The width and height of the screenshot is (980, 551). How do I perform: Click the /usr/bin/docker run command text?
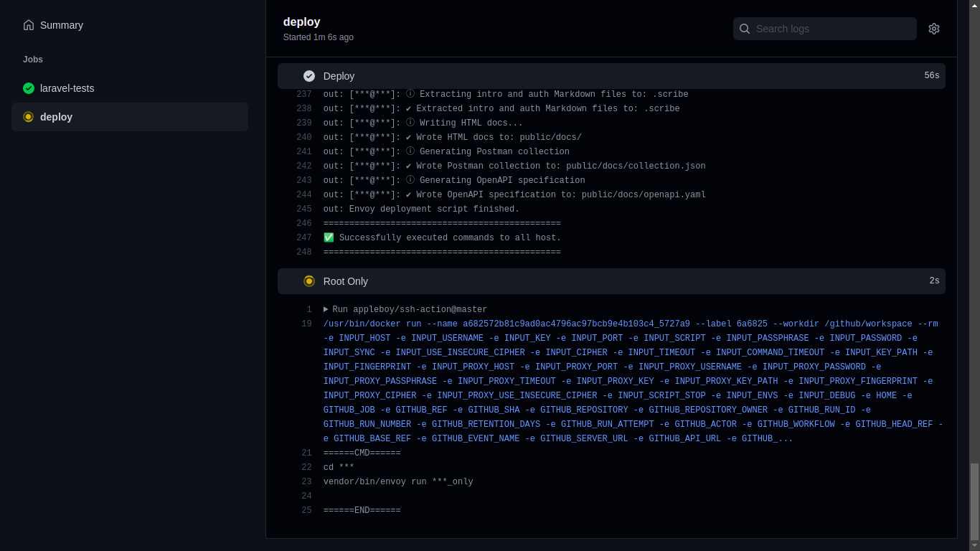click(633, 381)
